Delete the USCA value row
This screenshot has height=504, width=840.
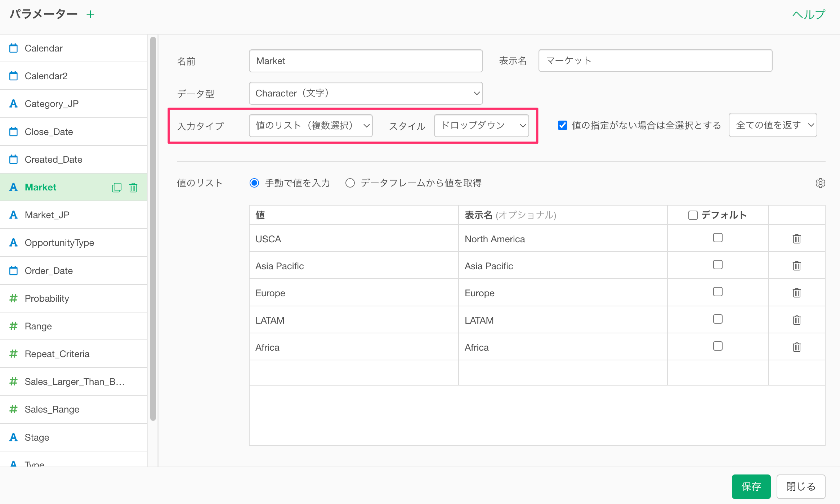tap(796, 239)
